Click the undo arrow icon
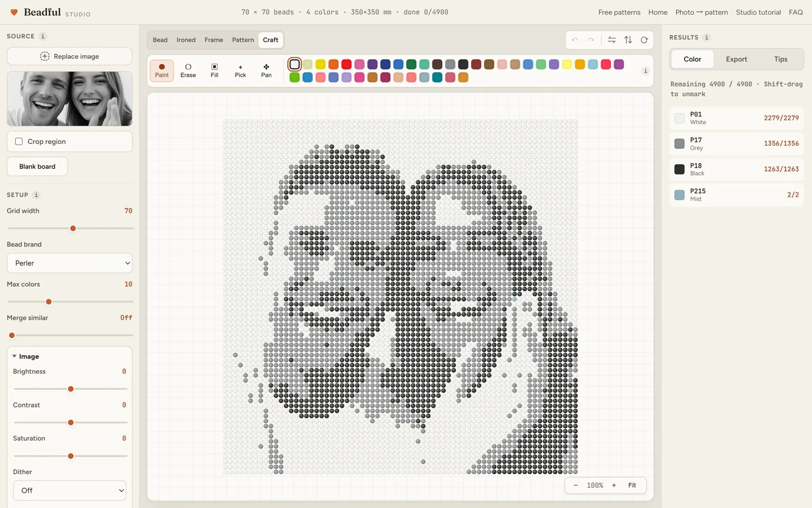The height and width of the screenshot is (508, 812). [x=575, y=40]
